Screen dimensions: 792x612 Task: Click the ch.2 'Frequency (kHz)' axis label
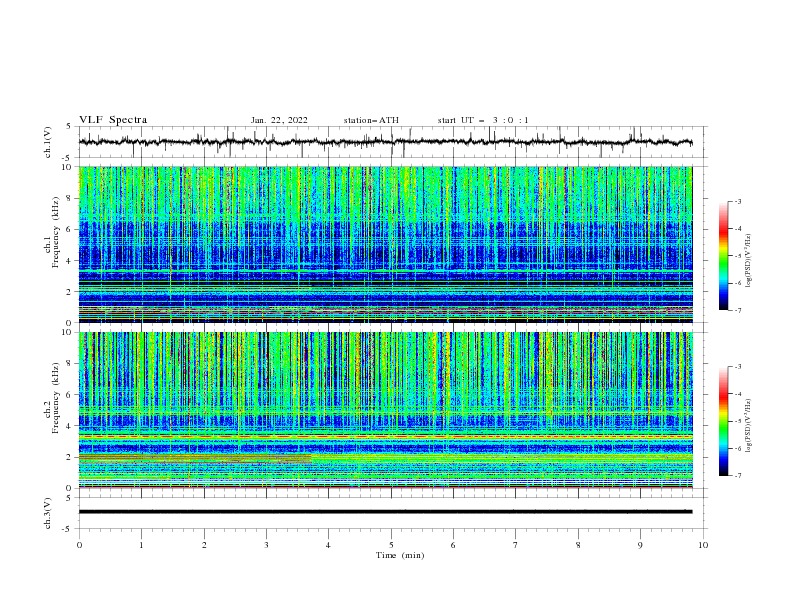coord(56,398)
